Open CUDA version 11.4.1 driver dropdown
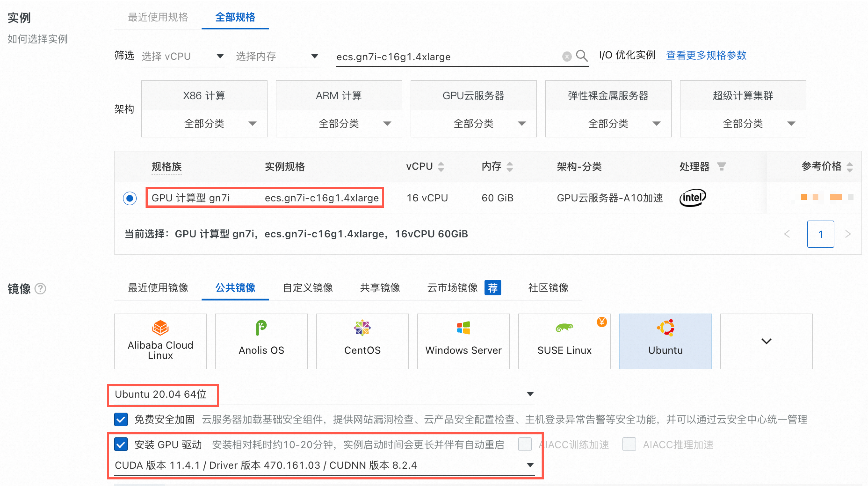The image size is (868, 486). (325, 465)
